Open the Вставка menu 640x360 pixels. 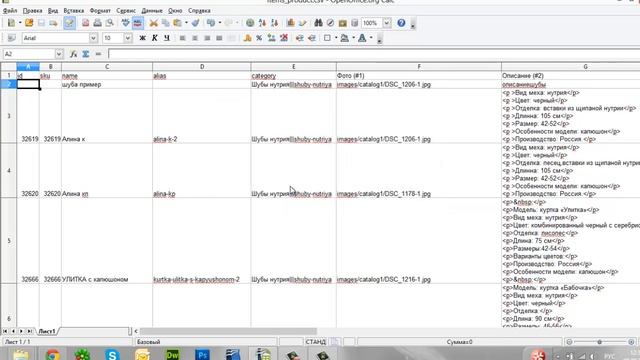click(x=73, y=11)
